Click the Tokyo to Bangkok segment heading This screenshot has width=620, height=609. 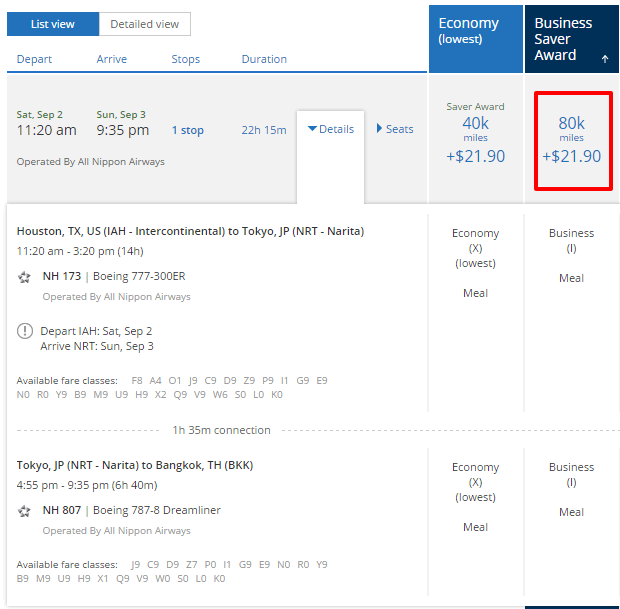135,465
